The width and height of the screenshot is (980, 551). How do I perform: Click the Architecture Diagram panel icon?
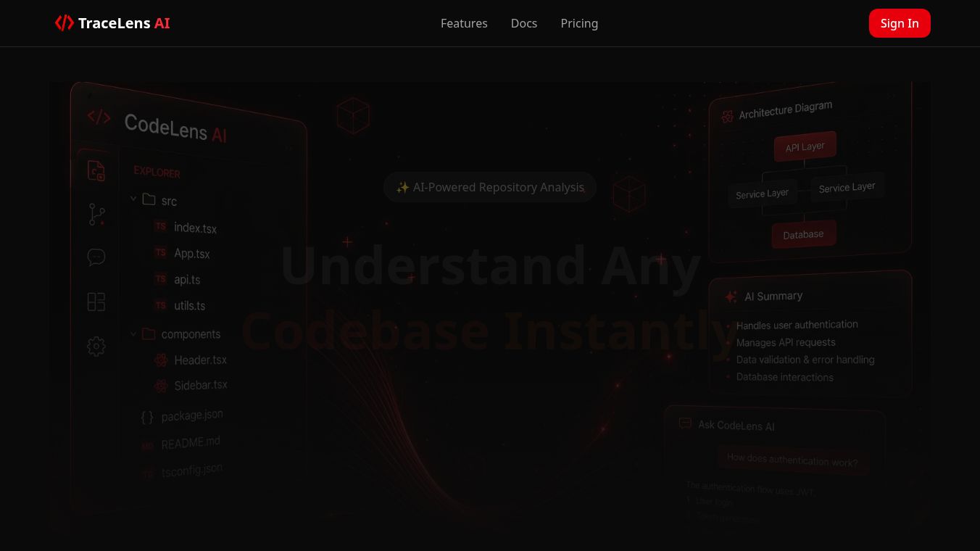tap(727, 117)
